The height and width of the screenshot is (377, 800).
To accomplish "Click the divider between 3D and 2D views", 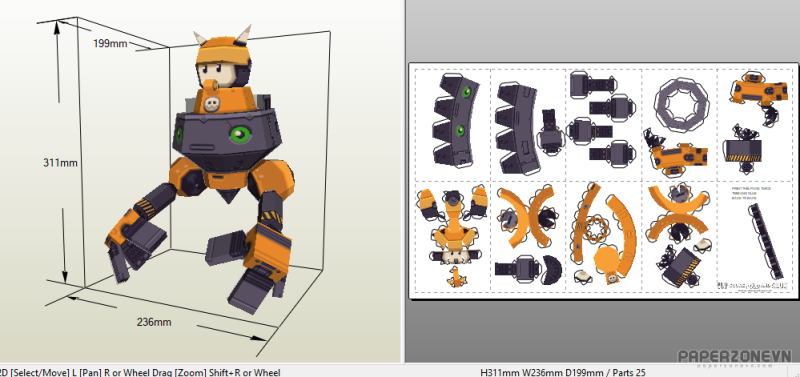I will [403, 181].
